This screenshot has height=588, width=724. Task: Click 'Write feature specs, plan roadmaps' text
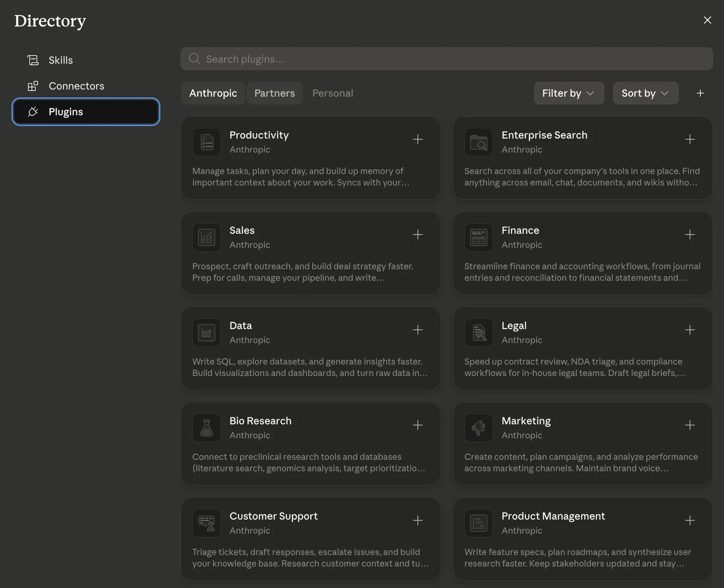coord(578,558)
